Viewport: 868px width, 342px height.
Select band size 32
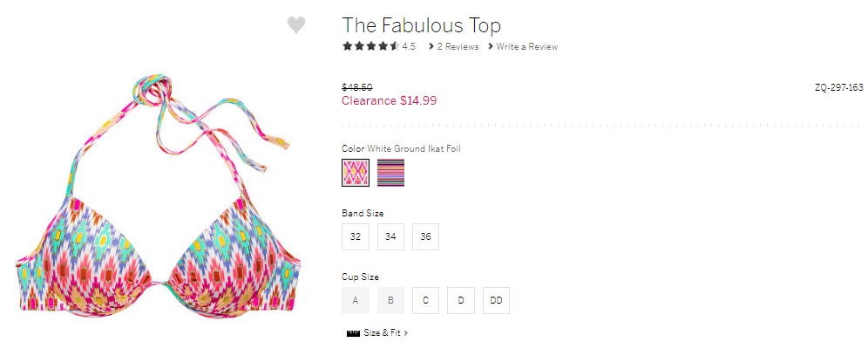(x=356, y=236)
